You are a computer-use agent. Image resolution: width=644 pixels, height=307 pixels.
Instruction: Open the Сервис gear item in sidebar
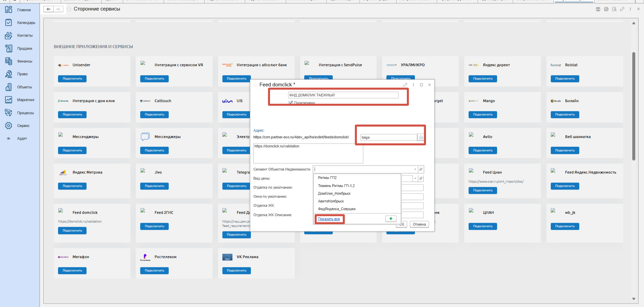(x=23, y=125)
